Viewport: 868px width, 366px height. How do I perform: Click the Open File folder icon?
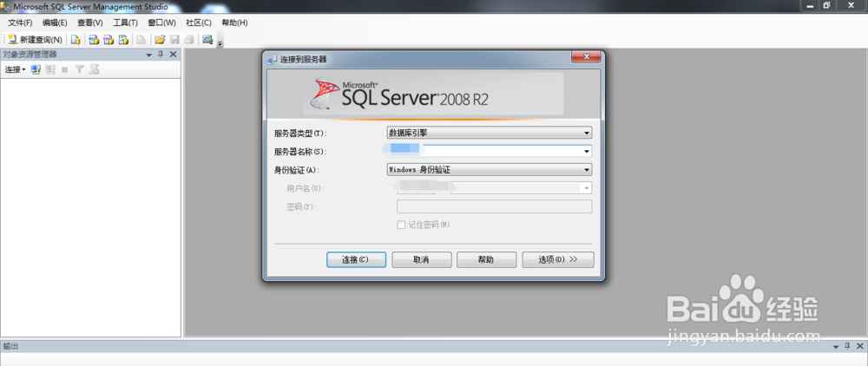coord(160,40)
